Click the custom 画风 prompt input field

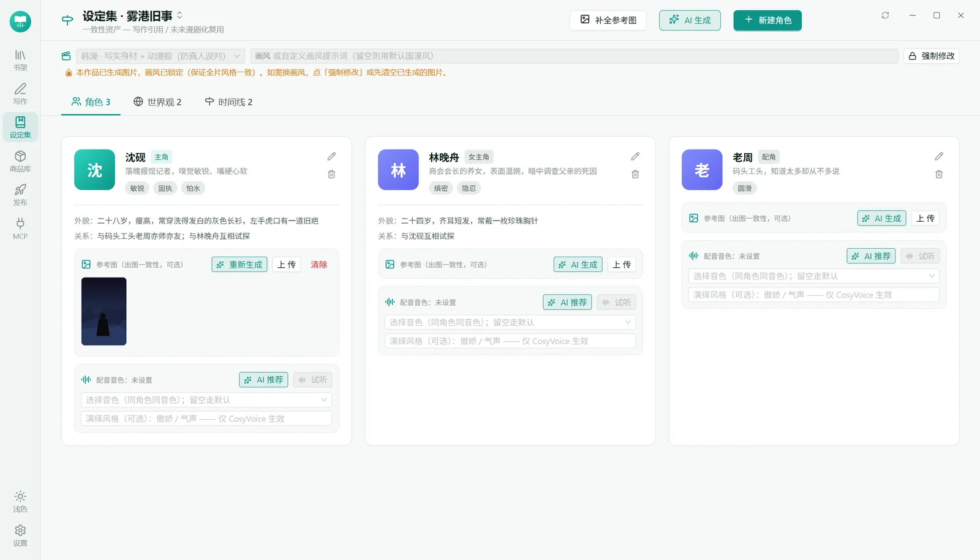point(574,56)
